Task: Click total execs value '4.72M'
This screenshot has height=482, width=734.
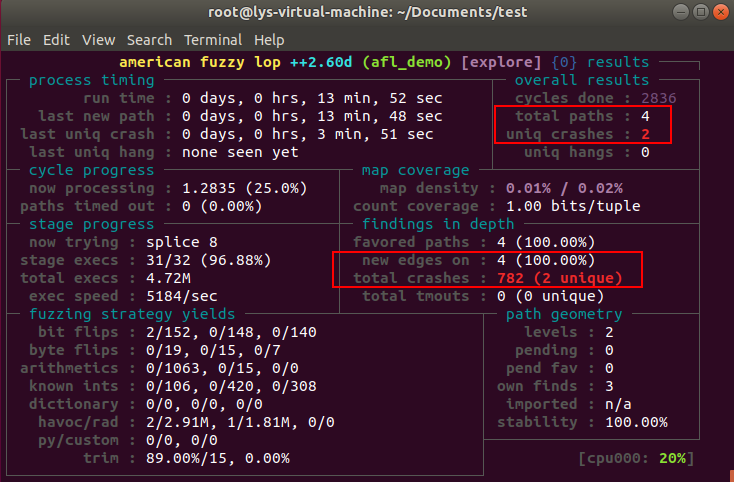Action: point(168,278)
